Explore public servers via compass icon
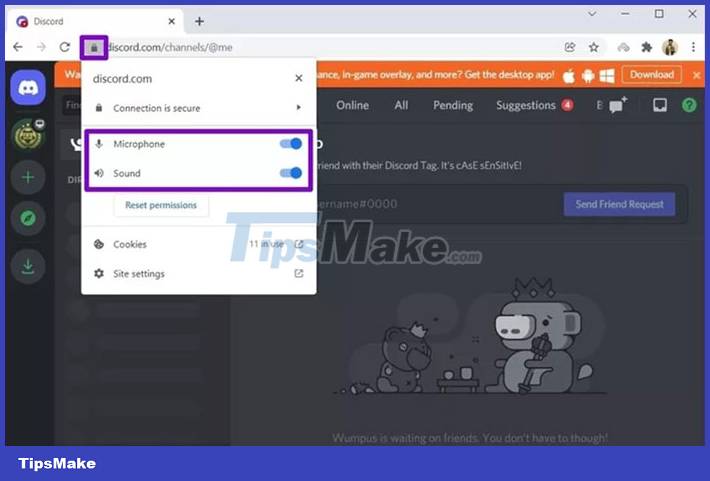 (x=28, y=219)
